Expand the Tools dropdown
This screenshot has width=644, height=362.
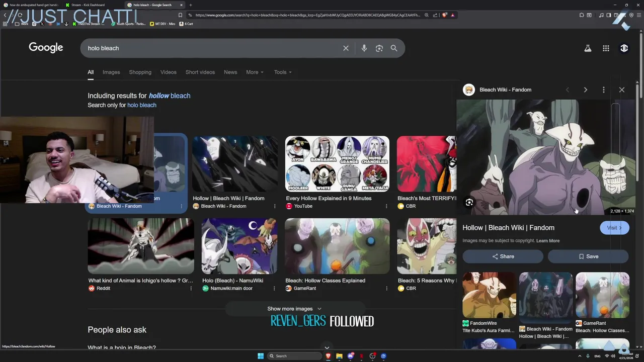click(x=283, y=72)
